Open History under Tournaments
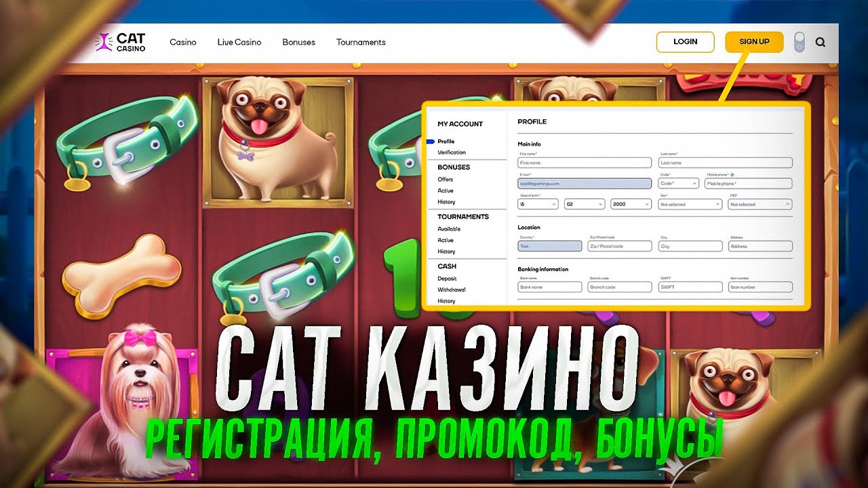 point(446,251)
